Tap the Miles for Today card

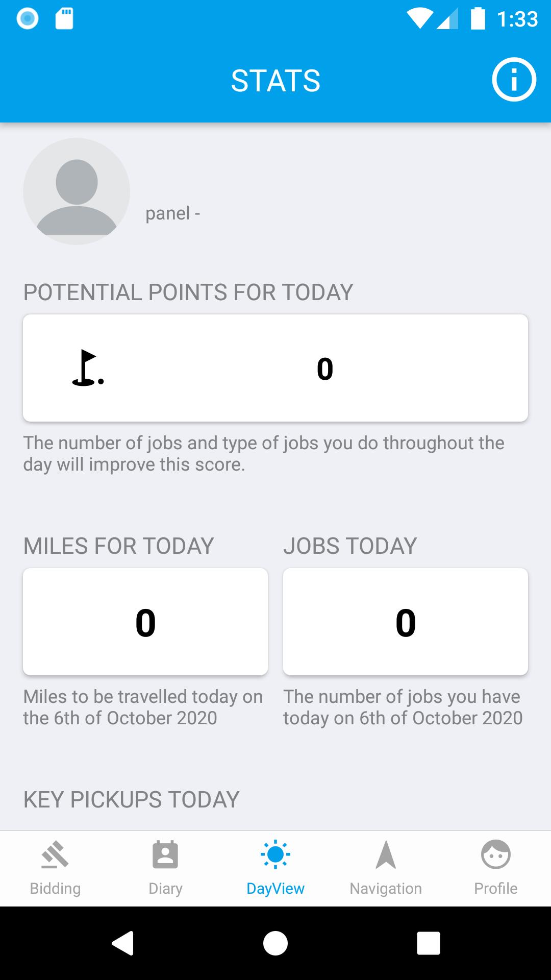pyautogui.click(x=145, y=622)
